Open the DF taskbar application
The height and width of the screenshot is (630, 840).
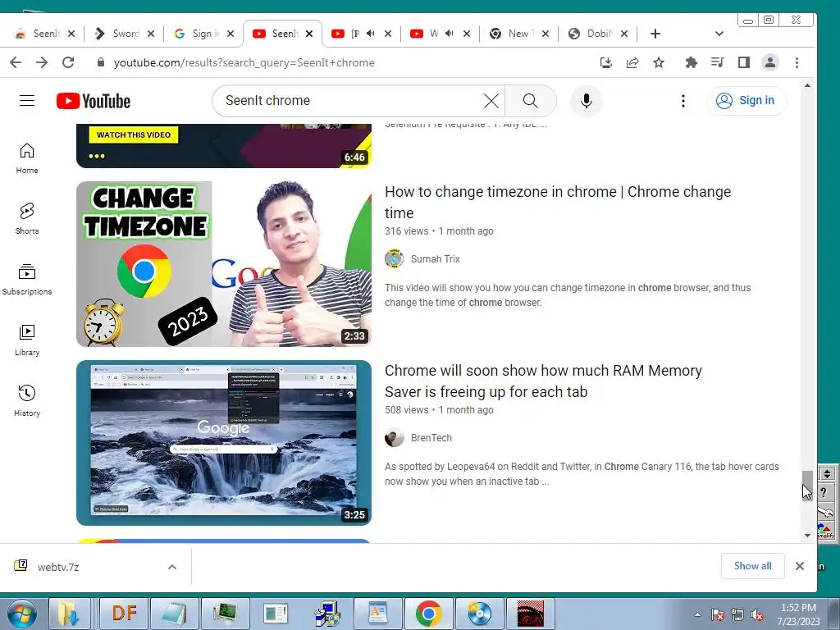pos(125,613)
